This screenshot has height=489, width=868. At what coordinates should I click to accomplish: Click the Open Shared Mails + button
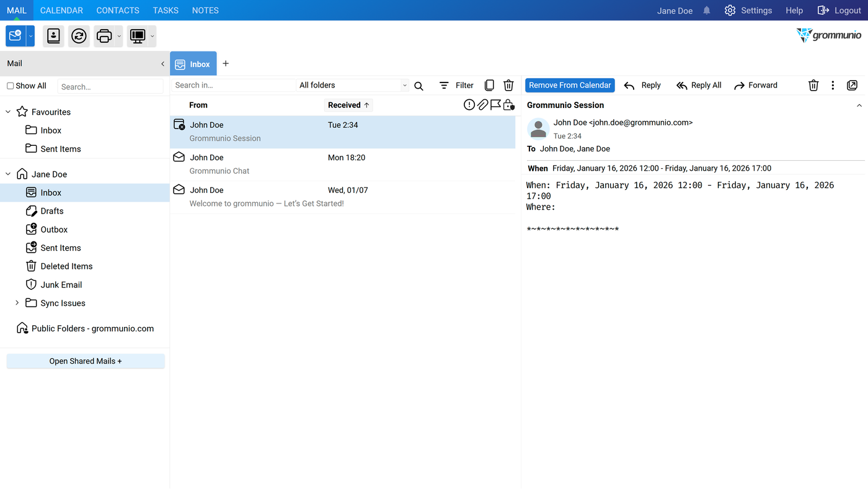(x=86, y=361)
